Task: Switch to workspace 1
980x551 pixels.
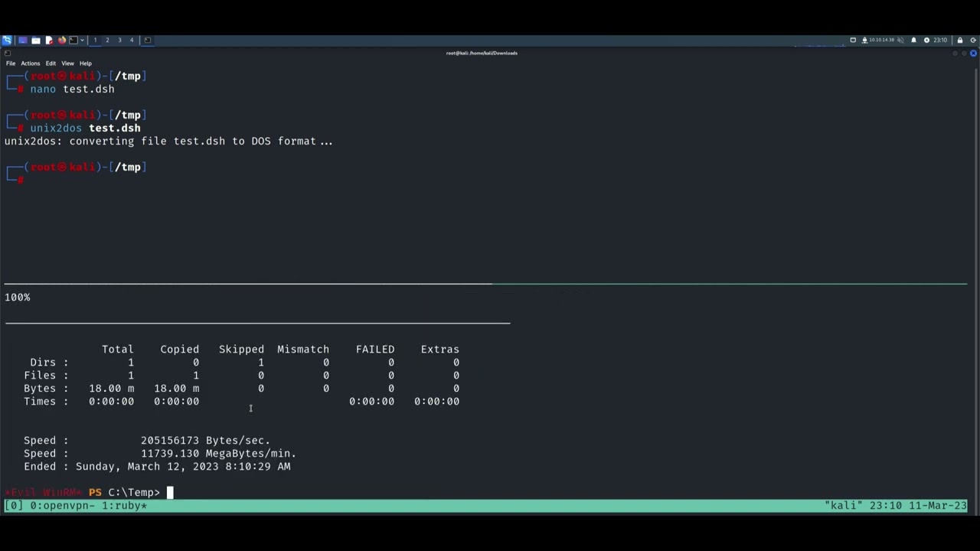Action: (x=95, y=40)
